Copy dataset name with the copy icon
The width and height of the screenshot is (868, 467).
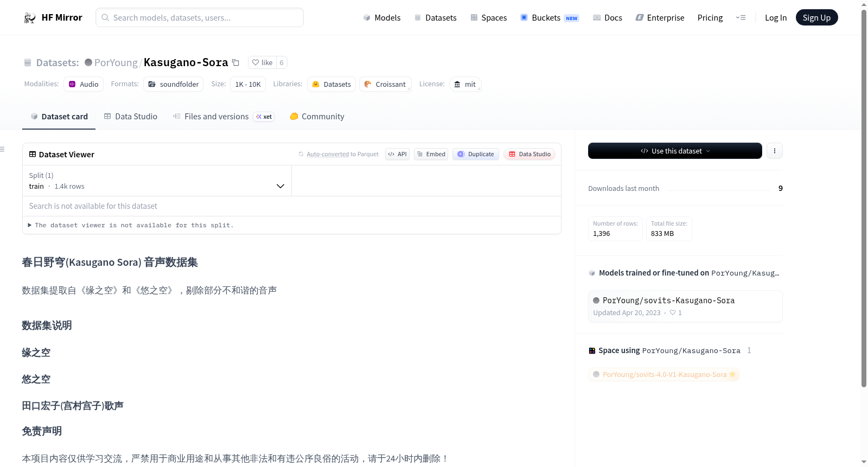point(235,62)
